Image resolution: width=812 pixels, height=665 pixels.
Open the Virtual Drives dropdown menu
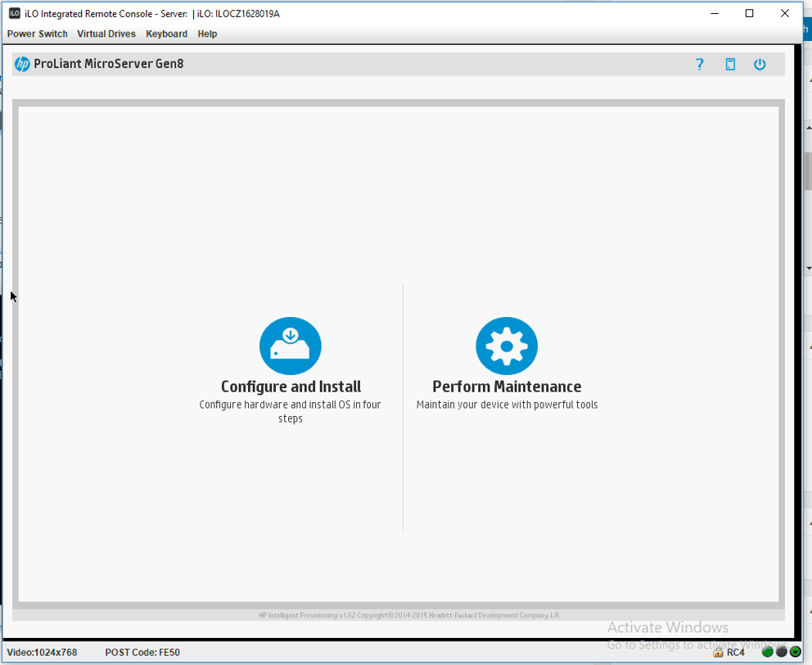[106, 34]
